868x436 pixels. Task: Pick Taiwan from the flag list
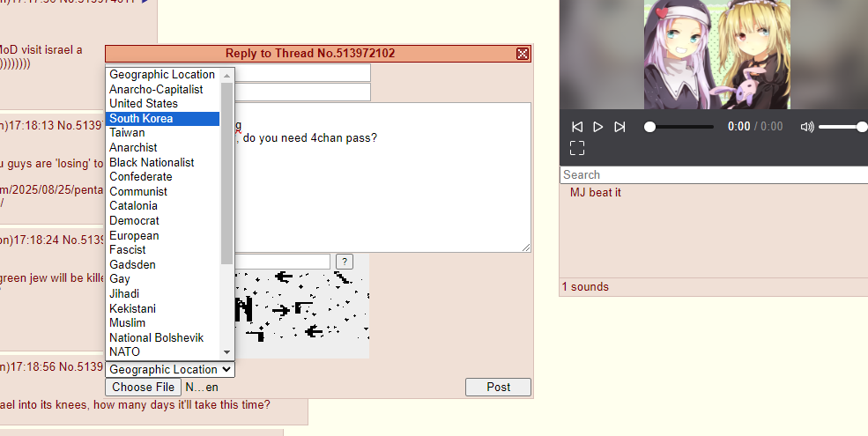163,133
